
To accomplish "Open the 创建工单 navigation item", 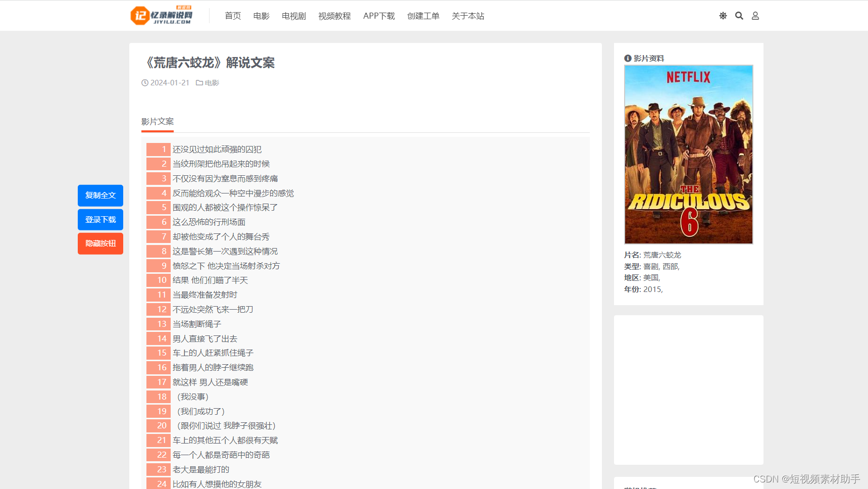I will (x=423, y=16).
